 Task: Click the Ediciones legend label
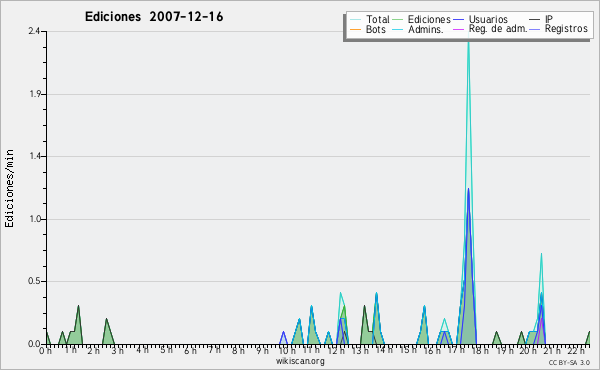pos(429,19)
